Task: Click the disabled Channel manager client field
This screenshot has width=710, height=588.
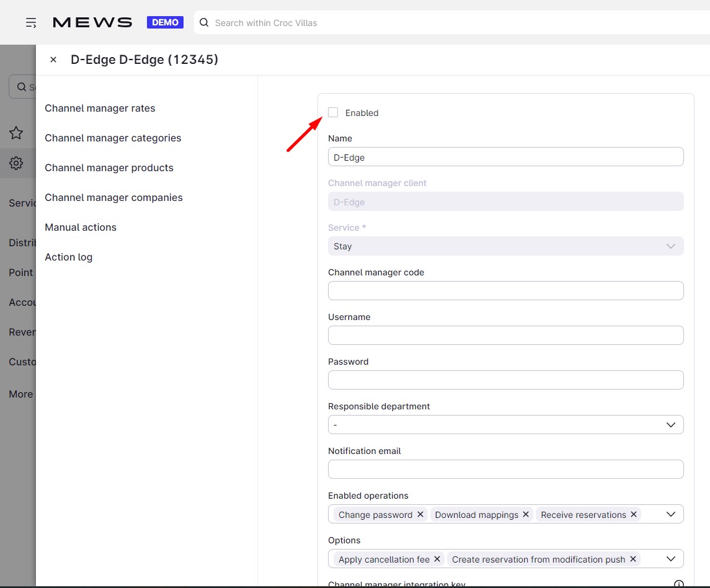Action: pyautogui.click(x=506, y=202)
